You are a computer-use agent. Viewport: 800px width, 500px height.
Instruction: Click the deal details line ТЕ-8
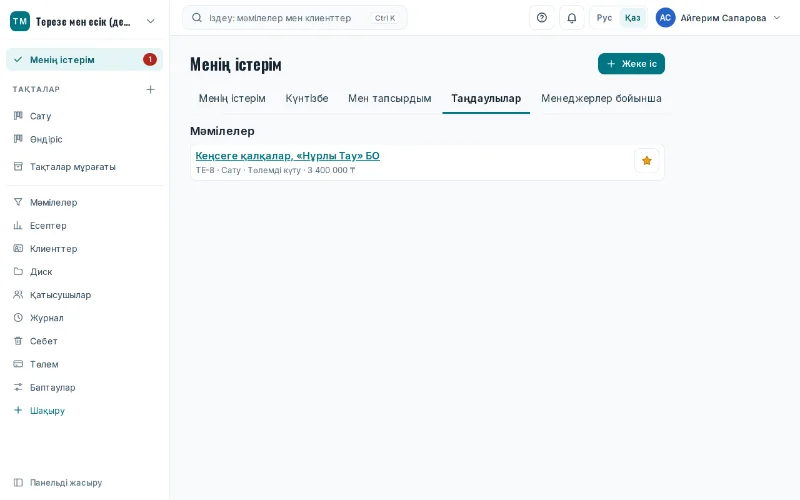click(x=275, y=170)
